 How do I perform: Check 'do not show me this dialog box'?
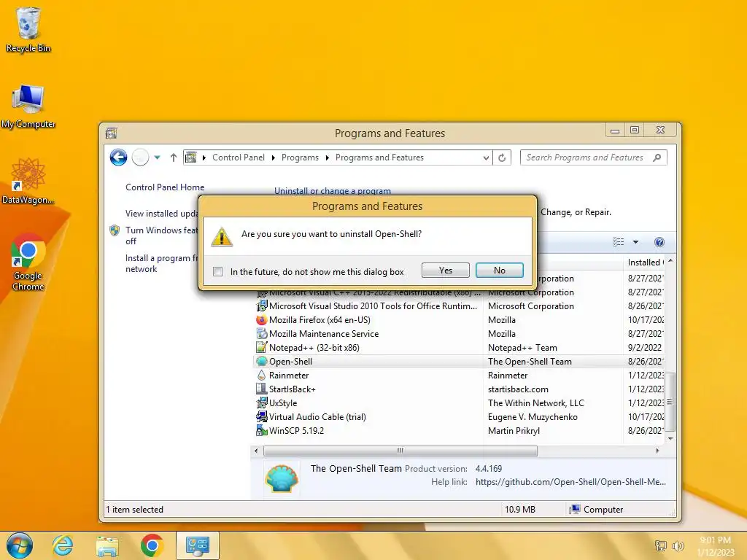click(x=217, y=271)
